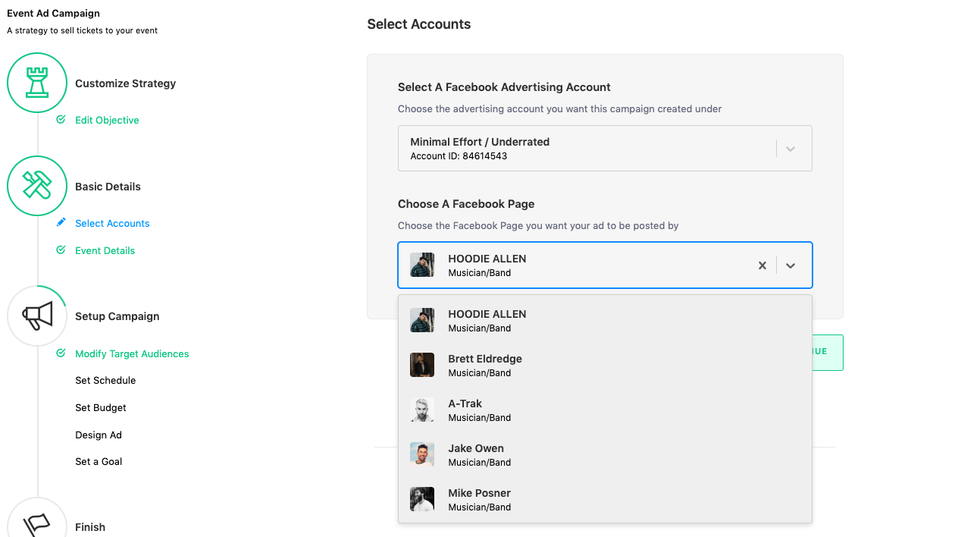Click Brett Eldredge's profile thumbnail
This screenshot has height=537, width=980.
tap(422, 365)
